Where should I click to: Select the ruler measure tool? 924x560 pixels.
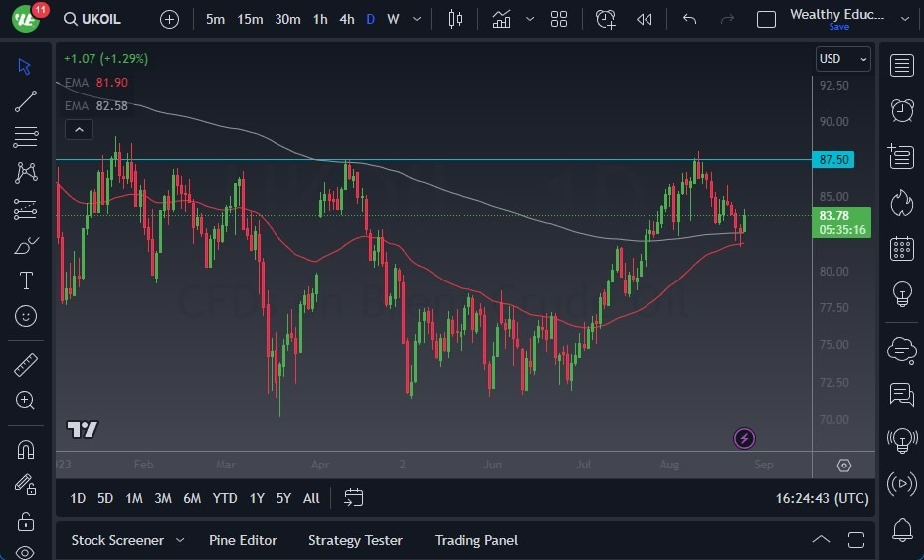(26, 365)
